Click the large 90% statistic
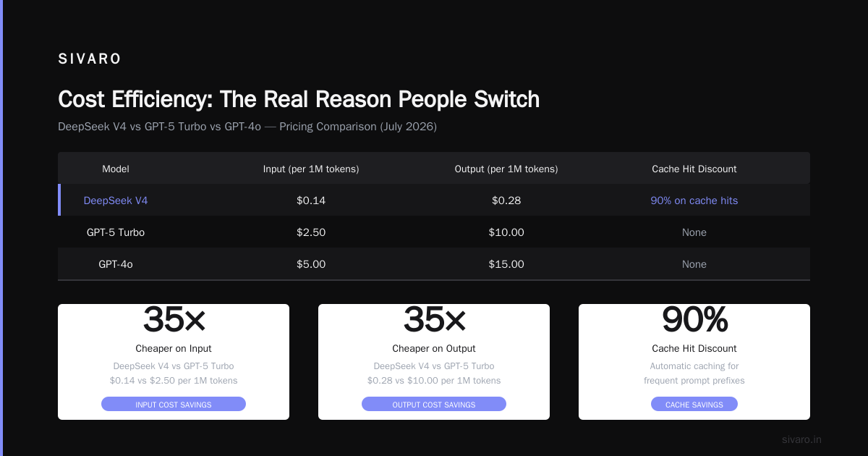This screenshot has height=456, width=868. coord(694,319)
